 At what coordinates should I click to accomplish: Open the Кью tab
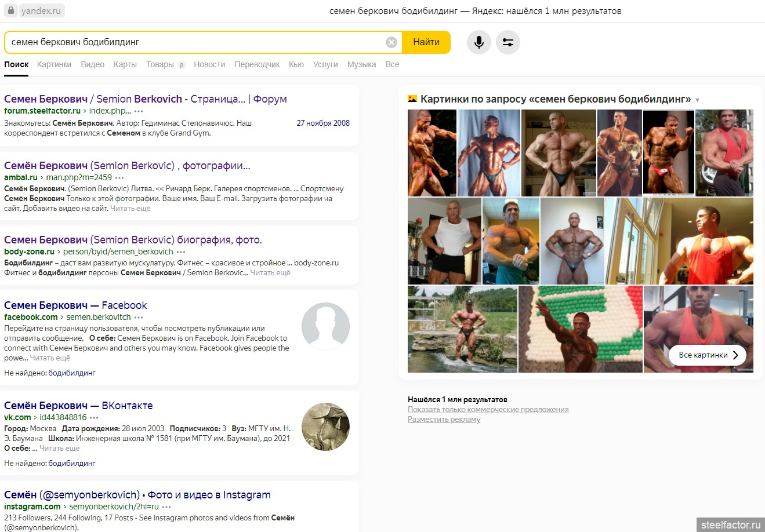tap(296, 64)
